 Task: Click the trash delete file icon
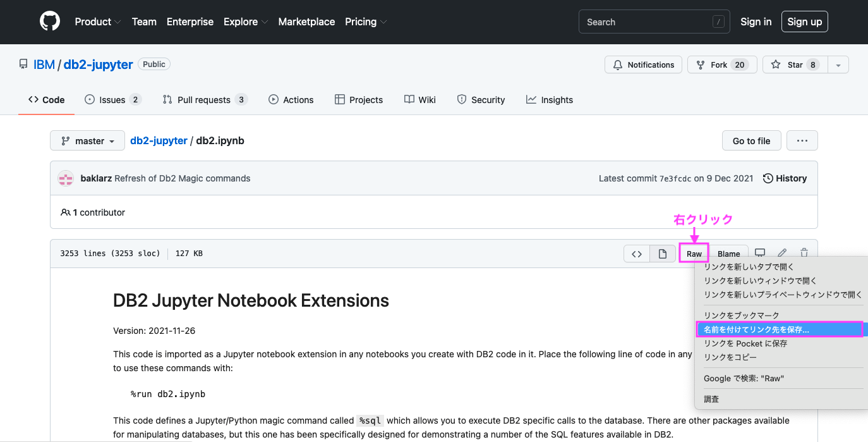pyautogui.click(x=804, y=253)
